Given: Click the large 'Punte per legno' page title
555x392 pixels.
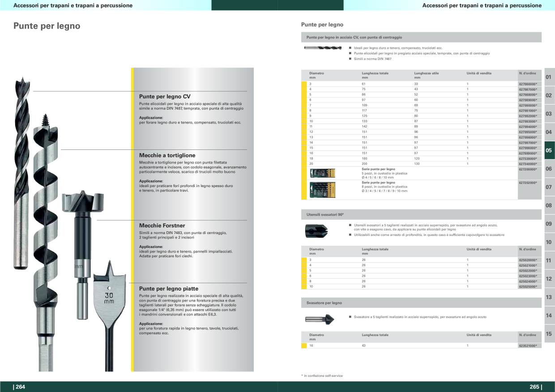Looking at the screenshot, I should point(47,26).
